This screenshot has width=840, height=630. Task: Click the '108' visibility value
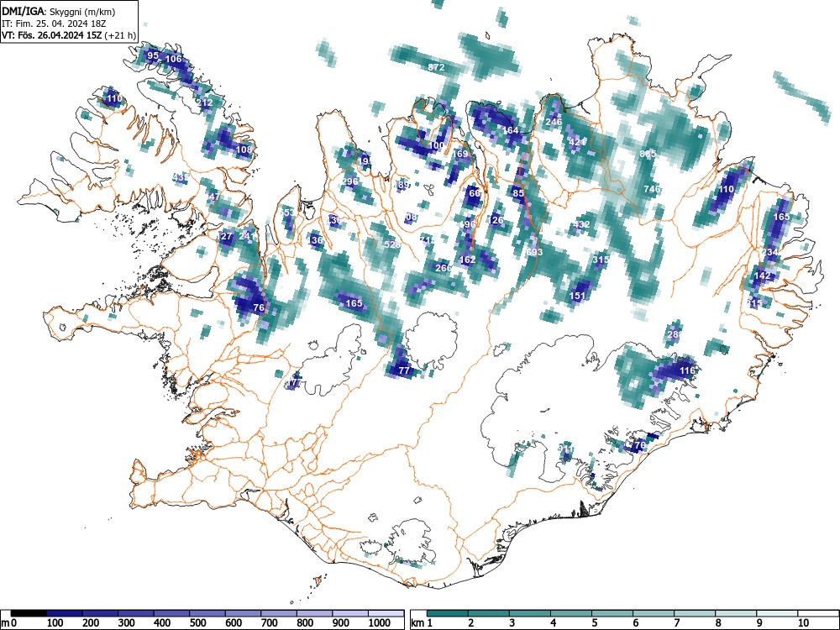(244, 150)
